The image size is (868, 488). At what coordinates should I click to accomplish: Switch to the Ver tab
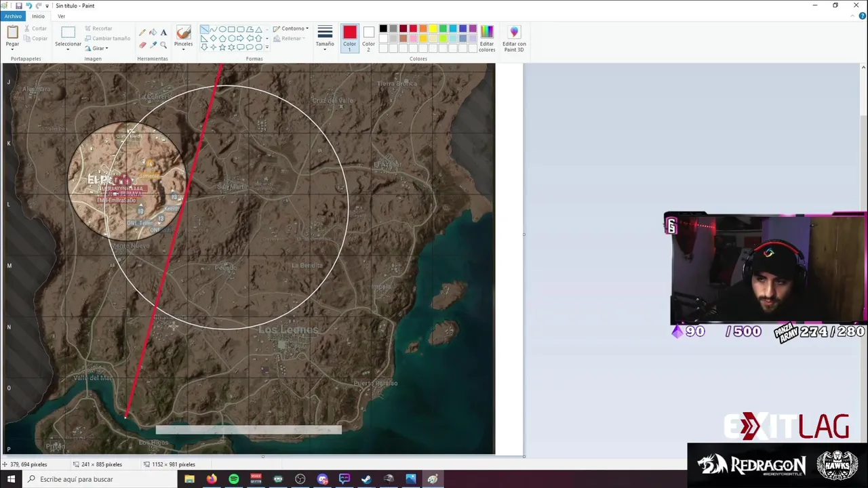[x=61, y=16]
